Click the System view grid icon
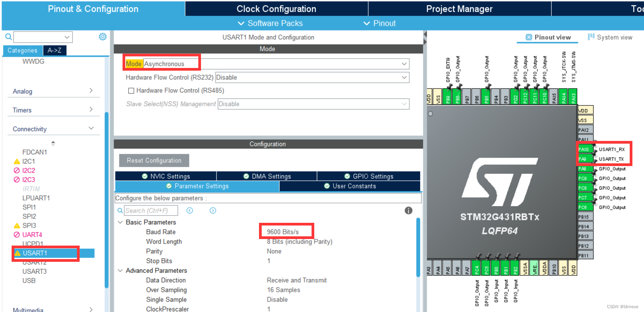The image size is (644, 312). [591, 37]
